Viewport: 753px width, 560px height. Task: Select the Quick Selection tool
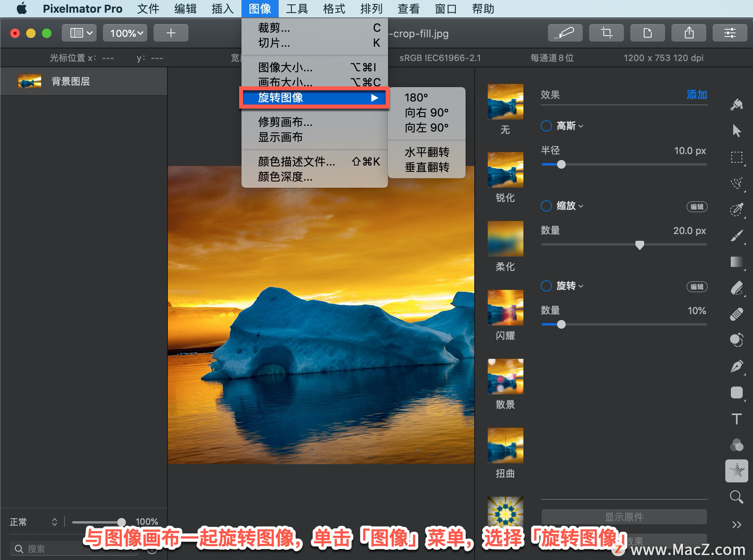(x=736, y=183)
